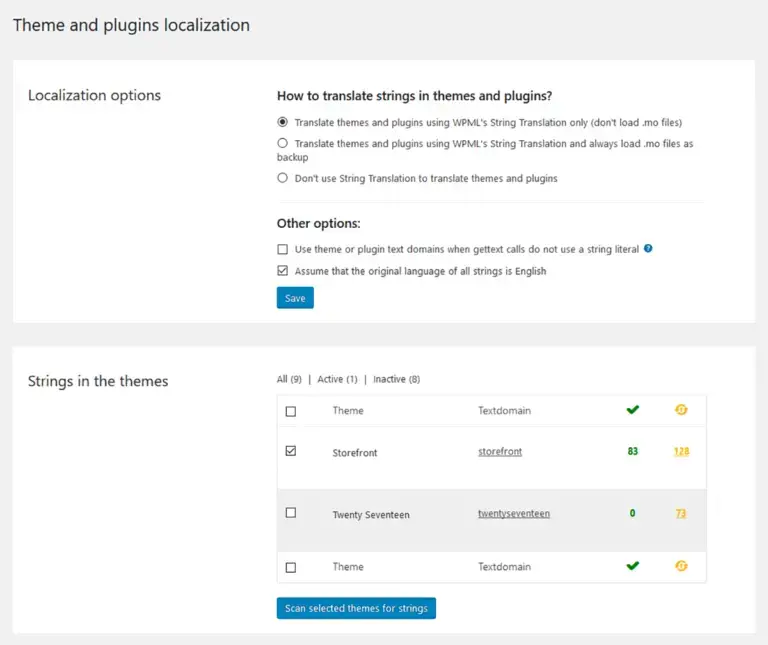Click the Localization options heading
Screen dimensions: 768x645
(94, 95)
